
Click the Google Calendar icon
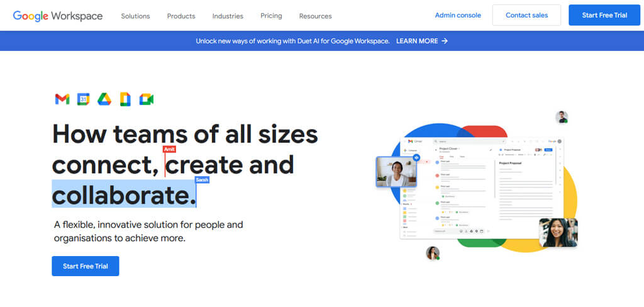pos(84,99)
